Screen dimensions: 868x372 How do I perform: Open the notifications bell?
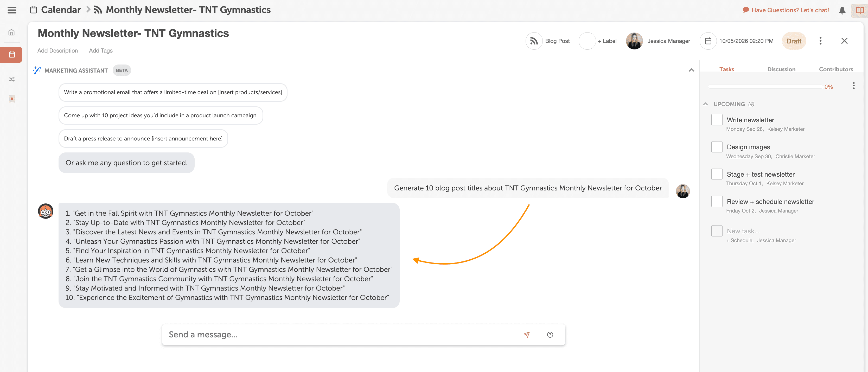842,10
